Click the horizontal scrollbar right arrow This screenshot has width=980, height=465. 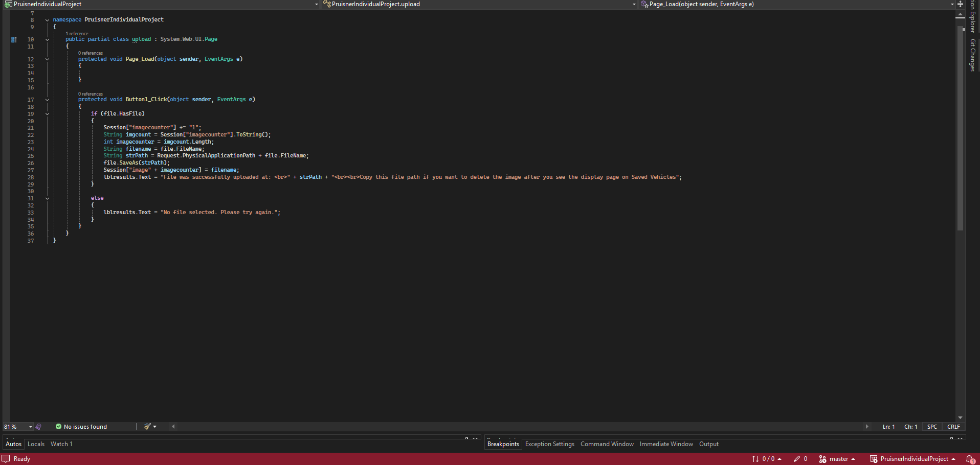click(x=866, y=427)
